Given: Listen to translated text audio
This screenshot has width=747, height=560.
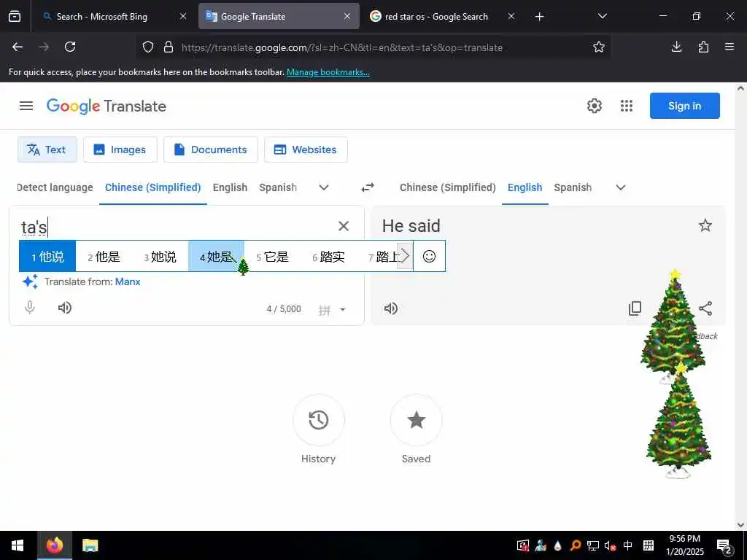Looking at the screenshot, I should 391,308.
